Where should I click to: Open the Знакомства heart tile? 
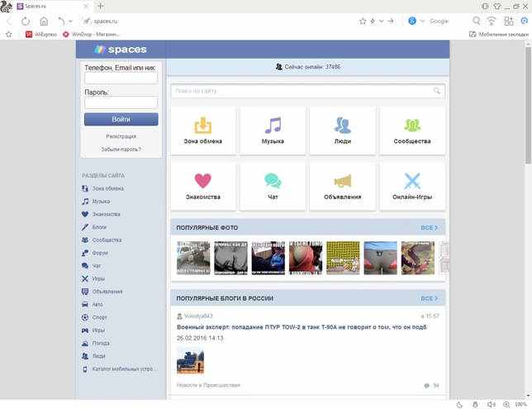click(x=203, y=187)
